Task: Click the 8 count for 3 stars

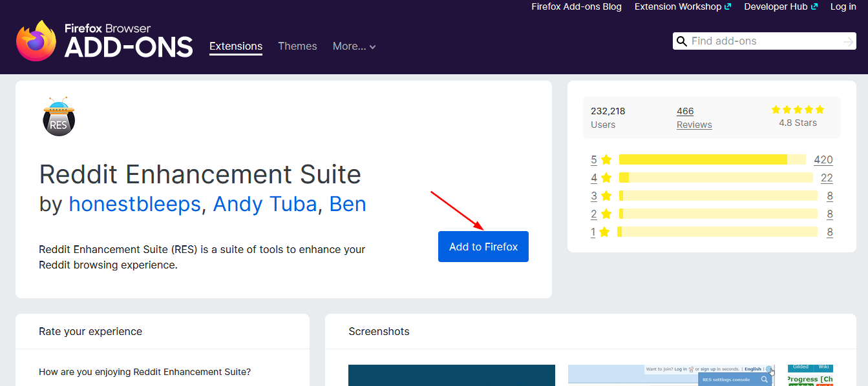Action: pyautogui.click(x=830, y=196)
